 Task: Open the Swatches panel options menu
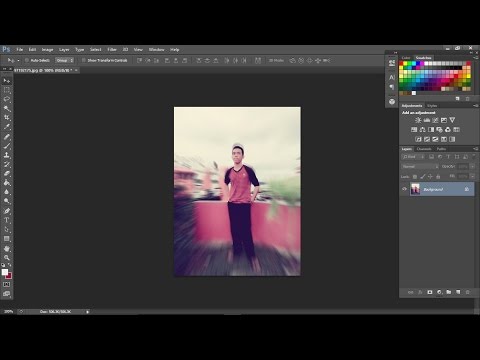(x=476, y=58)
